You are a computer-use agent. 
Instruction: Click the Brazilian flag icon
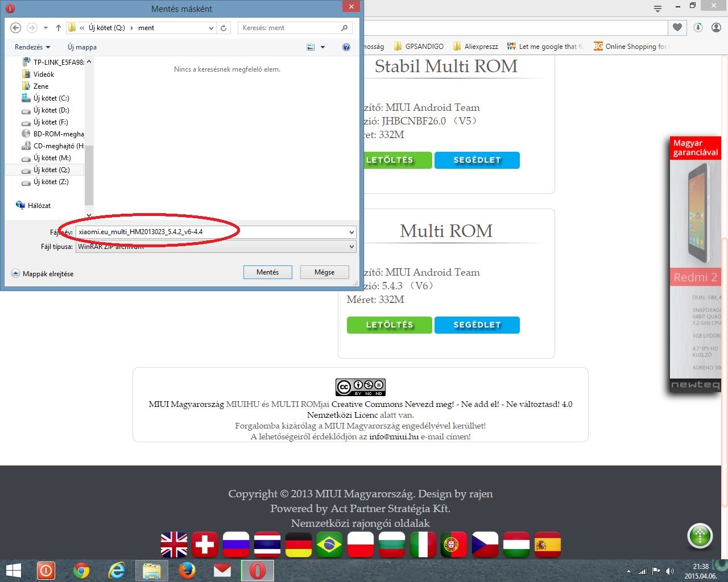(329, 544)
